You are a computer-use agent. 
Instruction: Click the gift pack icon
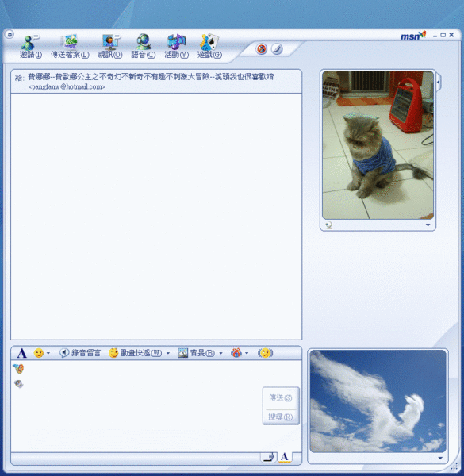pos(236,353)
